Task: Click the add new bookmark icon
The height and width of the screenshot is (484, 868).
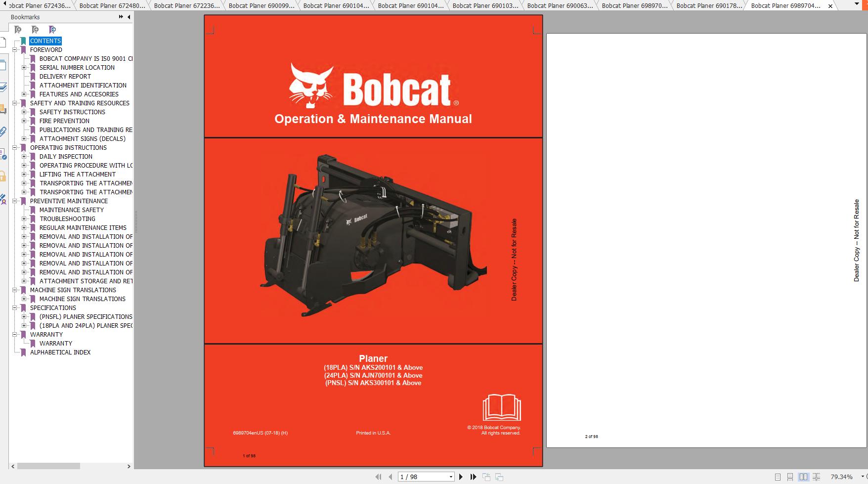Action: point(35,29)
